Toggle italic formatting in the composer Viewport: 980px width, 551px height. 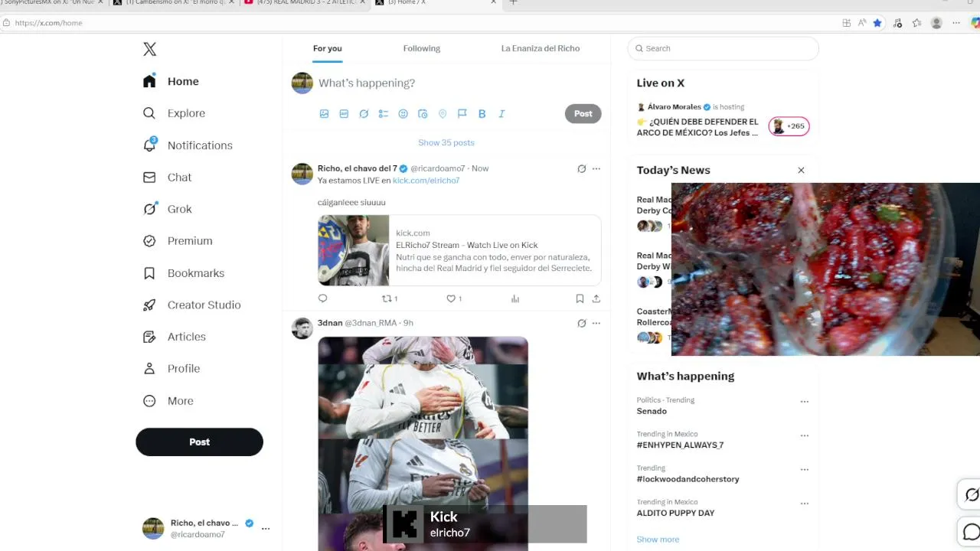point(501,114)
